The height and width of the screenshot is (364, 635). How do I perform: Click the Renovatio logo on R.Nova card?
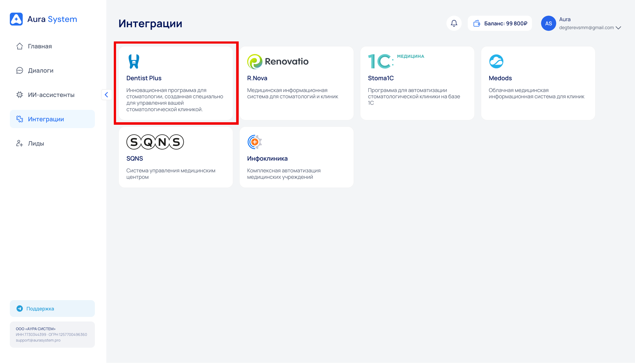[x=278, y=61]
